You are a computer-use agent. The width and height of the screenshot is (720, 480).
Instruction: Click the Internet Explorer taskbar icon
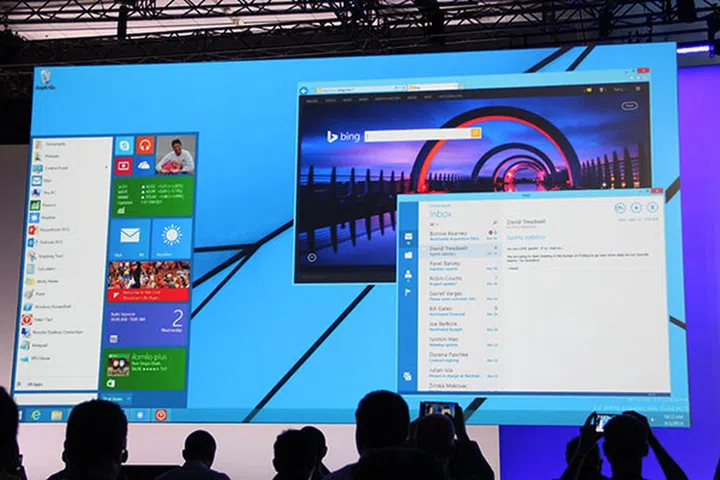coord(36,414)
